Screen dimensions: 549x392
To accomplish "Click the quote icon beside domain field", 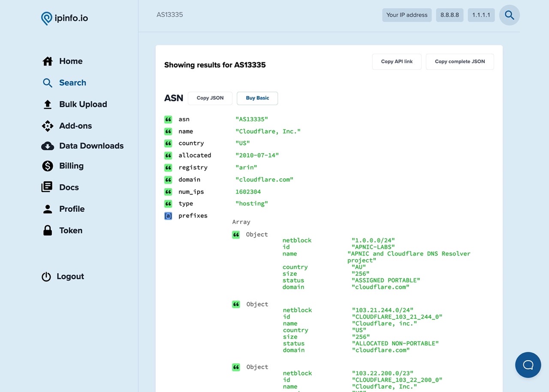I will (168, 179).
